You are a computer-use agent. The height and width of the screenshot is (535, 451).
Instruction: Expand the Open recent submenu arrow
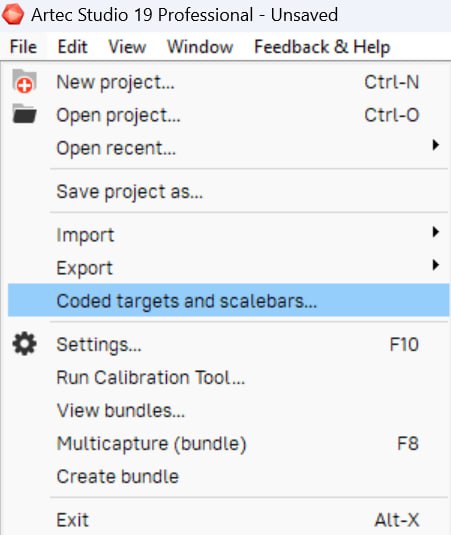435,145
